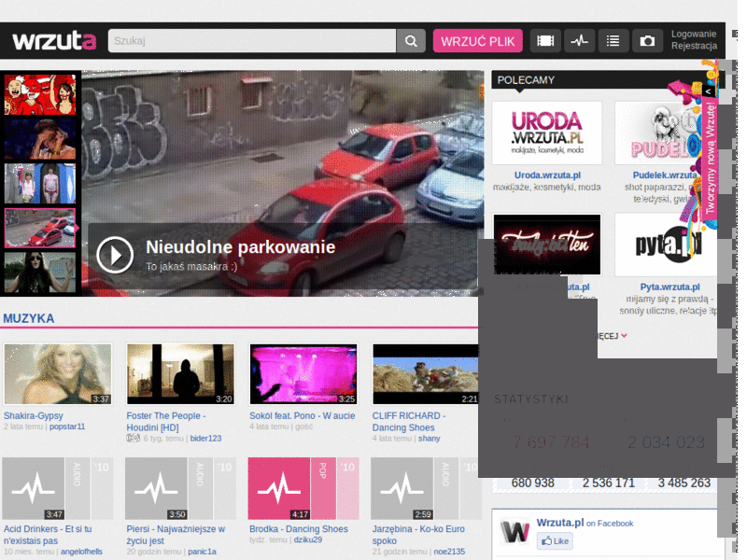Click the wrzuta logo
The width and height of the screenshot is (747, 560).
pyautogui.click(x=54, y=41)
